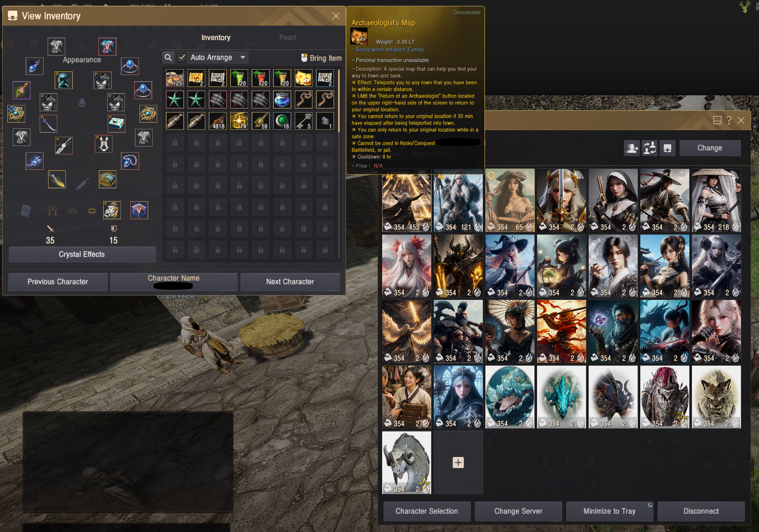Select the blue potion pot item
Image resolution: width=759 pixels, height=532 pixels.
click(x=282, y=99)
